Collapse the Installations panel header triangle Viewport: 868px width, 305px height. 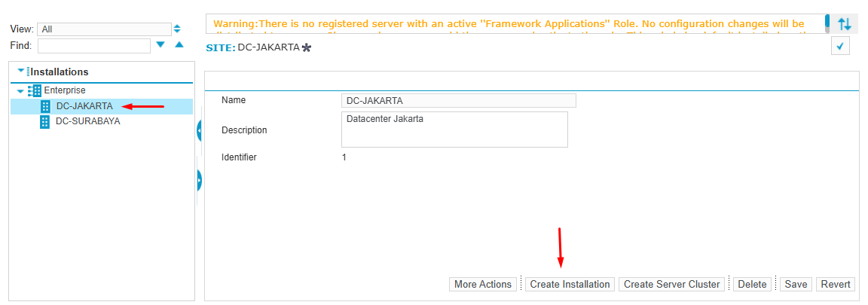(x=21, y=72)
